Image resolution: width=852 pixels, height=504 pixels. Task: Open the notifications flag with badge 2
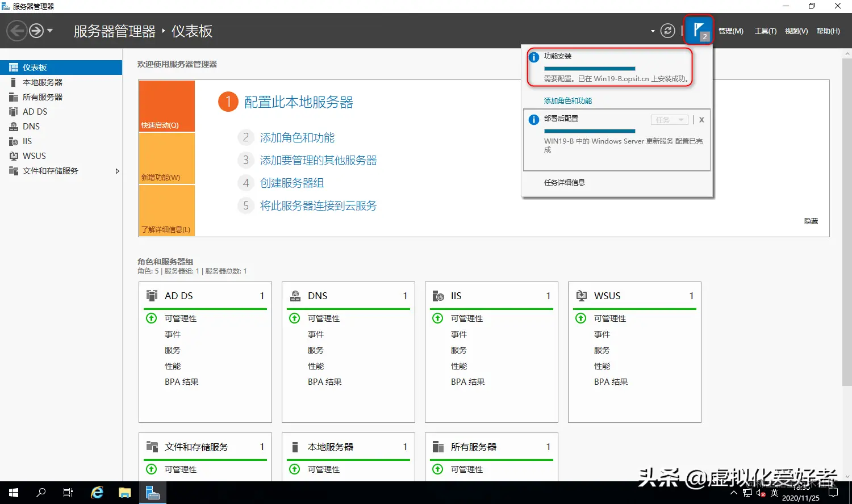(698, 31)
